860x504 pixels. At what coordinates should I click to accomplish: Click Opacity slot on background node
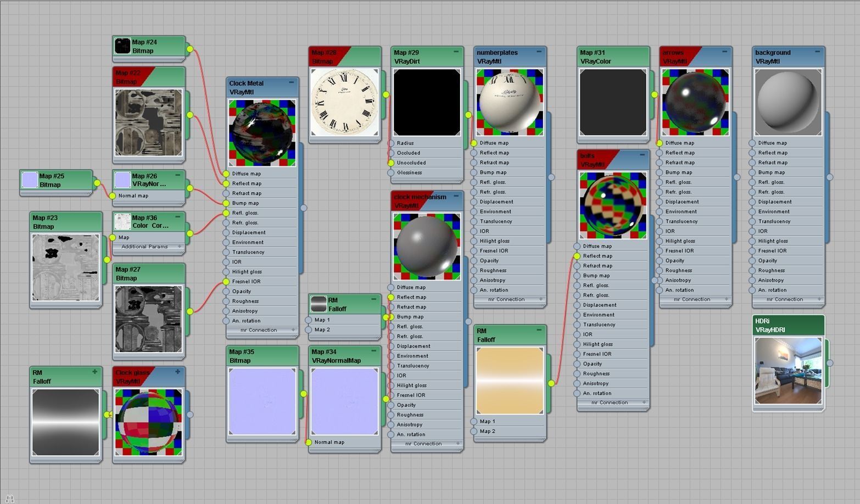[x=788, y=261]
